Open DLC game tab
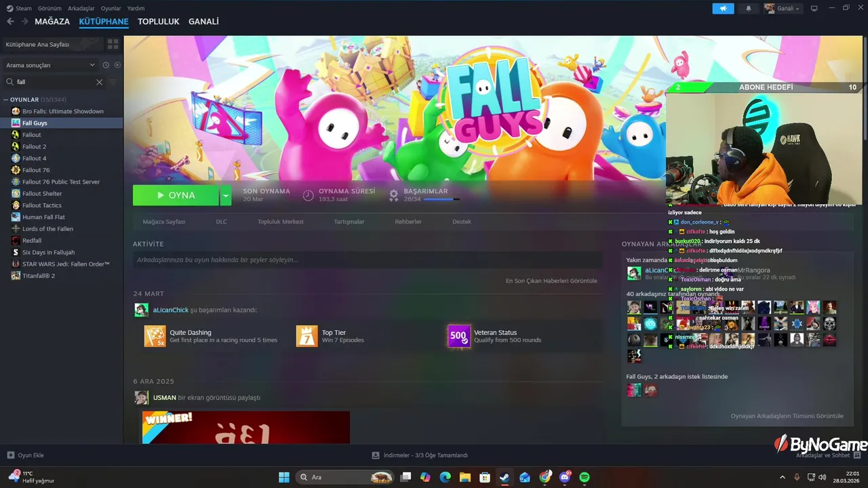The height and width of the screenshot is (488, 868). [x=222, y=222]
